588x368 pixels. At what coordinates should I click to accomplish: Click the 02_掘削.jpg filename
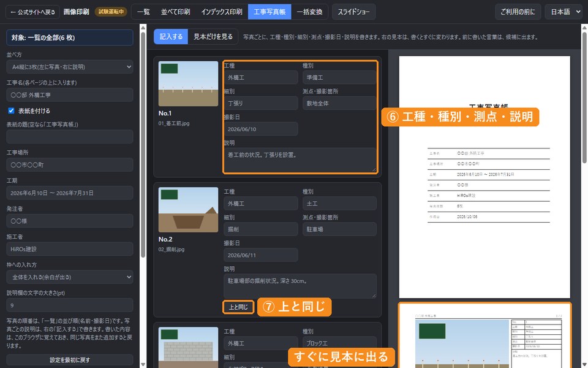171,250
